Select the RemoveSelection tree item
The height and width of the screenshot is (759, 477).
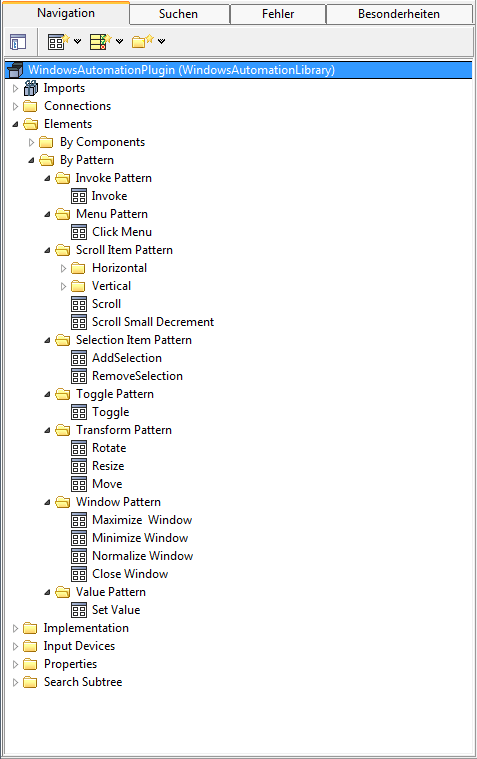(137, 376)
